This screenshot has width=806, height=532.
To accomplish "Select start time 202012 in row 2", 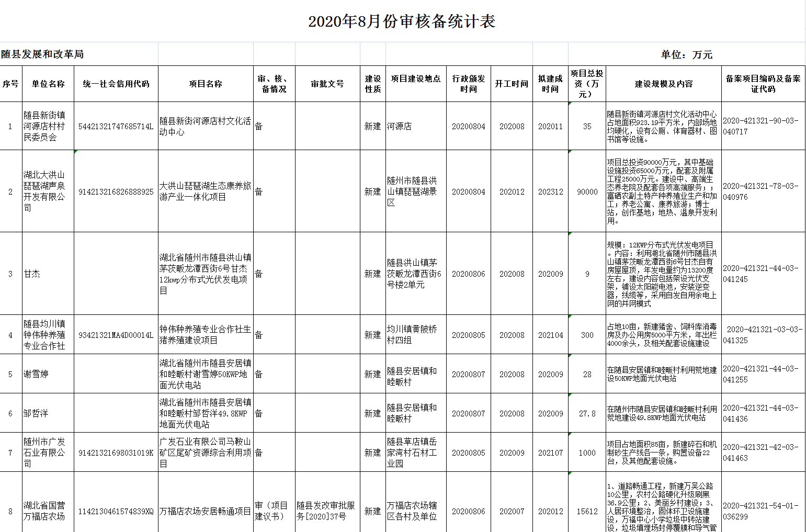I will coord(512,192).
